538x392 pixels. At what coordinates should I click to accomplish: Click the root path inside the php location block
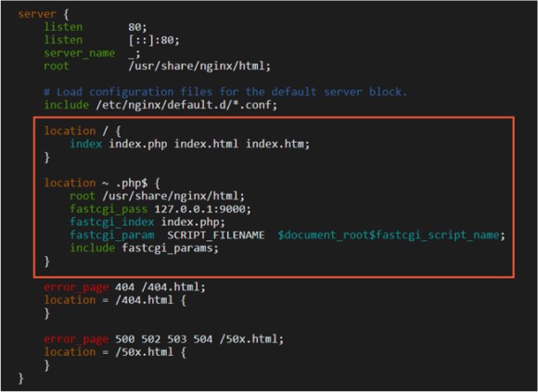[x=173, y=196]
